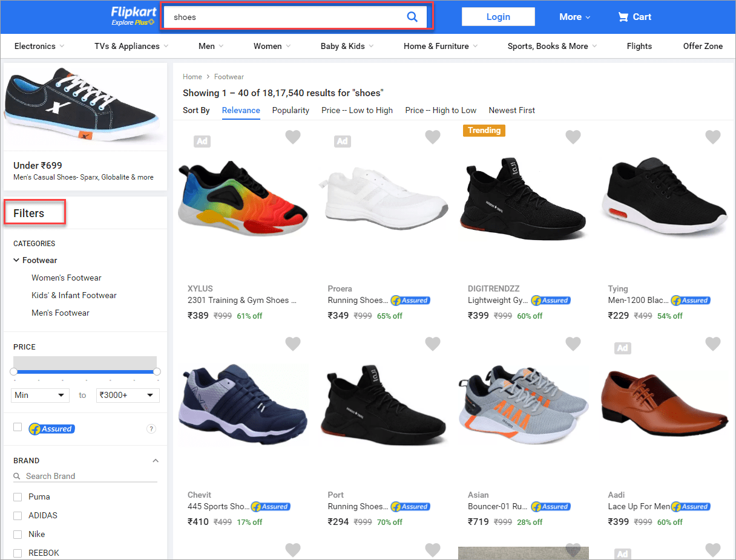Click the Assured help question mark icon
The image size is (736, 560).
point(151,429)
